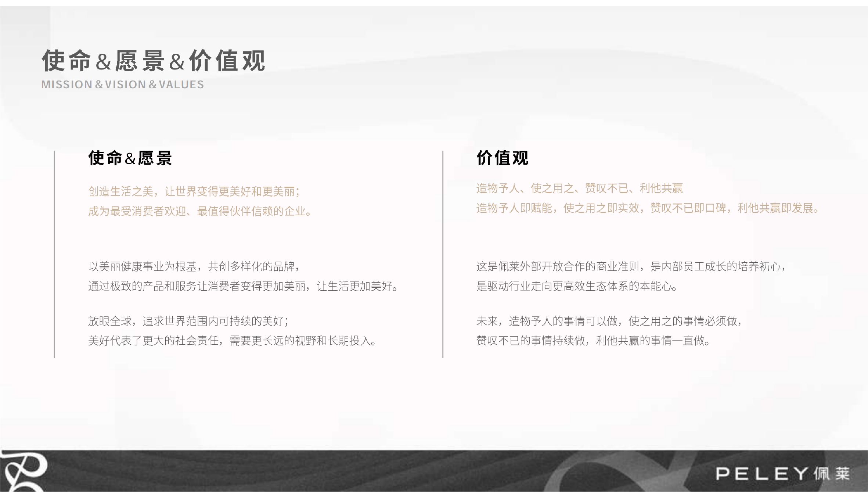Click the subtitle MISSION & VISION & VALUES

coord(122,85)
